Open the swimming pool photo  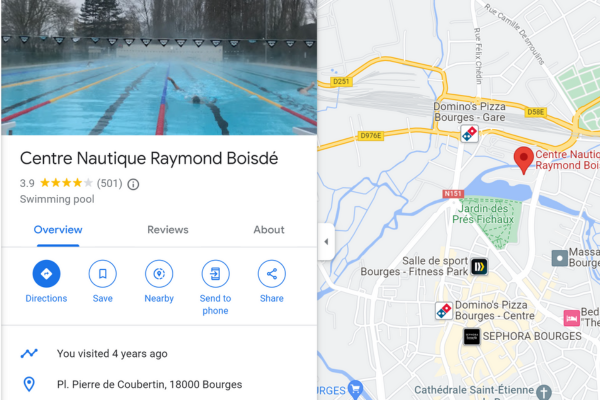tap(159, 67)
